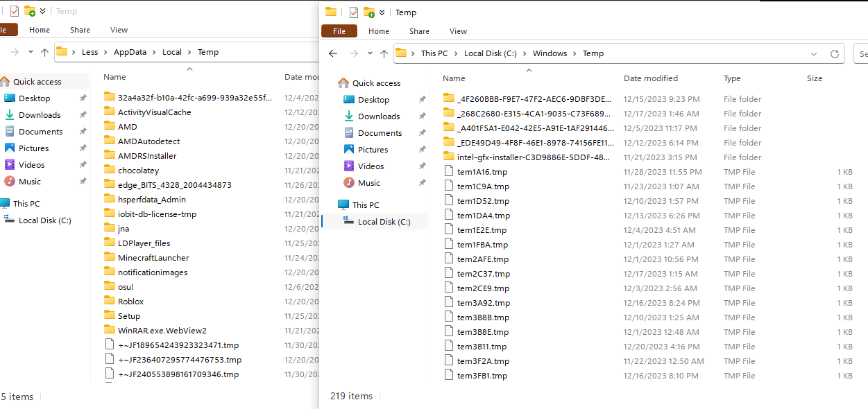Screen dimensions: 868x409
Task: Select Local Disk (C:) in left window sidebar
Action: (x=44, y=220)
